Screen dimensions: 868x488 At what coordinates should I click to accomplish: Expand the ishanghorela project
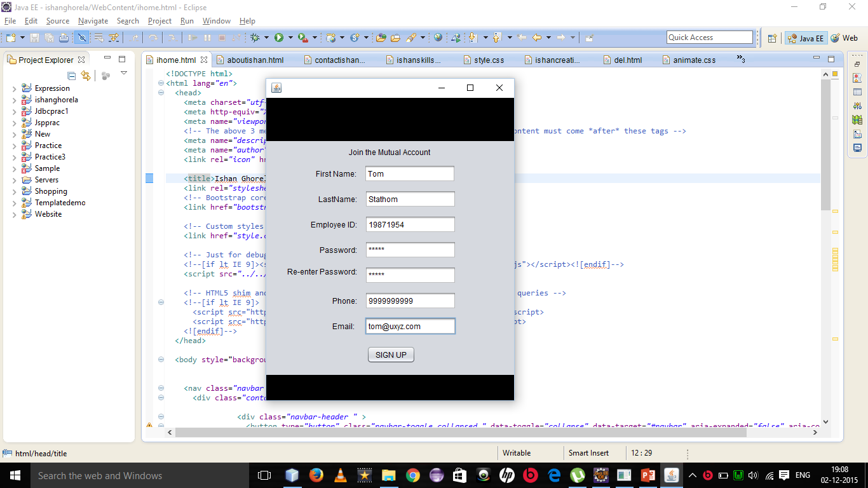coord(15,100)
